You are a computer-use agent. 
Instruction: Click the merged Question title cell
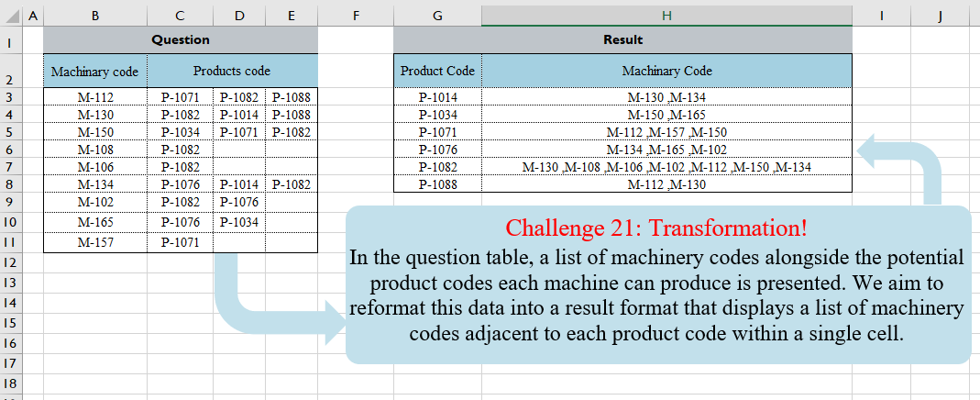tap(181, 39)
